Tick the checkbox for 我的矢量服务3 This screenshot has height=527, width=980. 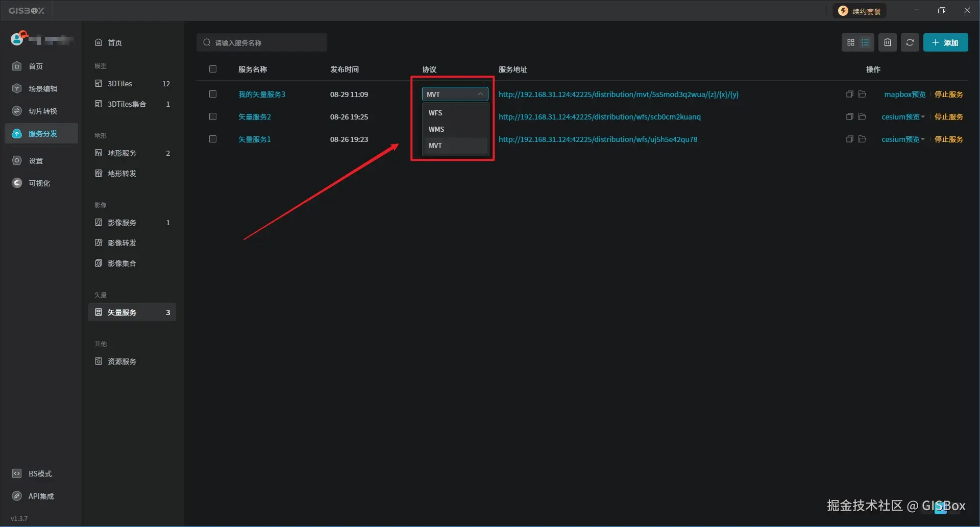tap(213, 94)
